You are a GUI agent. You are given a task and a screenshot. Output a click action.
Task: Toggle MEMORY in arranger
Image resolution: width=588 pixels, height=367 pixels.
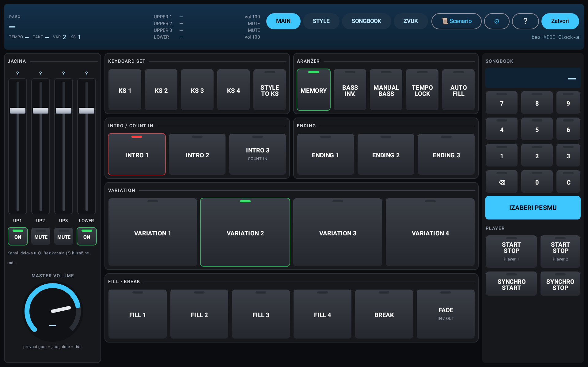pos(313,90)
